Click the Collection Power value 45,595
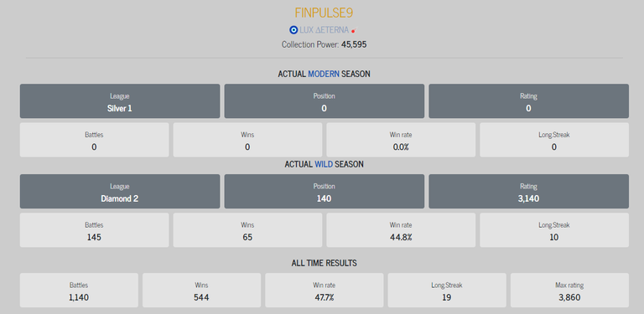Viewport: 644px width, 314px height. coord(354,44)
